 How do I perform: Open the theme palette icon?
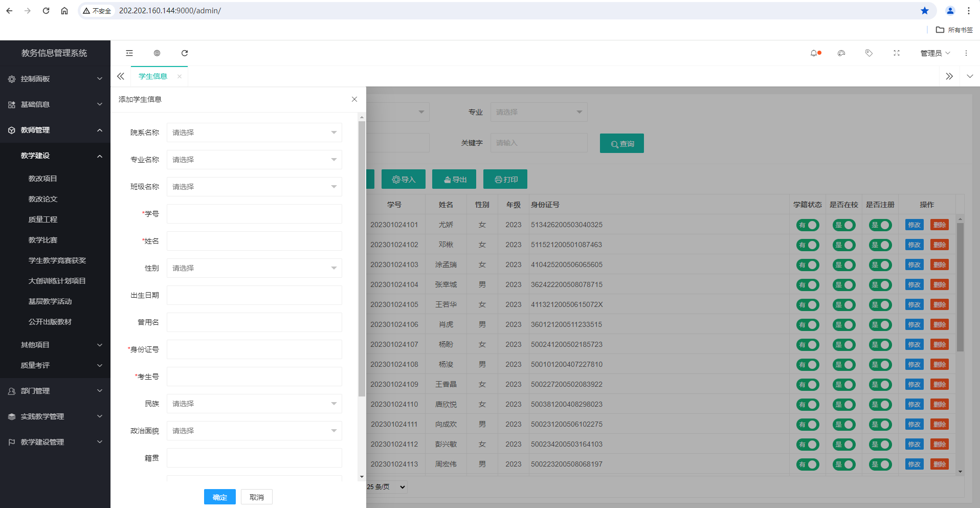[841, 53]
